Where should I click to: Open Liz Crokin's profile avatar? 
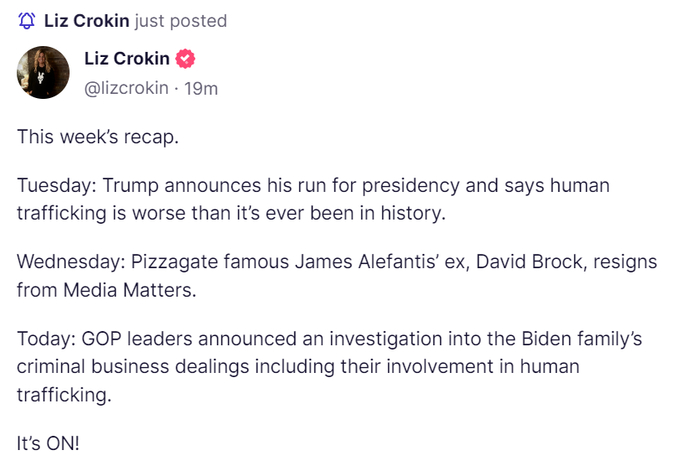(x=43, y=72)
